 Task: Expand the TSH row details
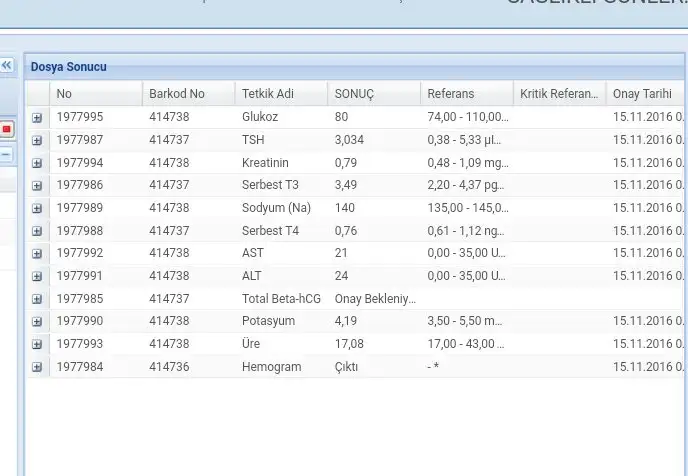pyautogui.click(x=37, y=140)
